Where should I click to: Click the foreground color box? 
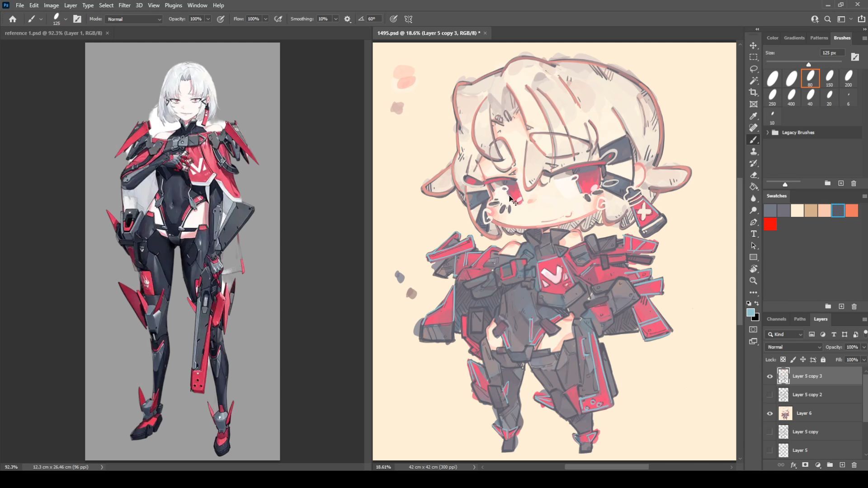[x=750, y=313]
